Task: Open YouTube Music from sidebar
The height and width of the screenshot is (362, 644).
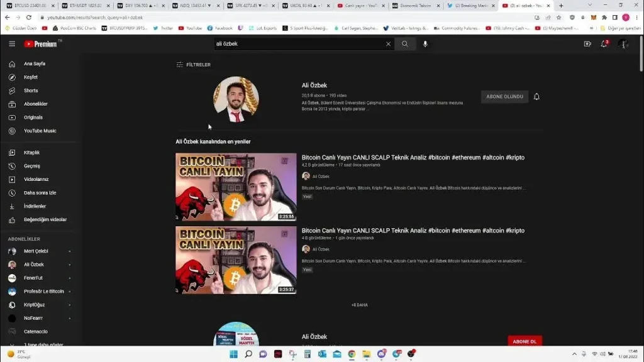Action: point(40,131)
